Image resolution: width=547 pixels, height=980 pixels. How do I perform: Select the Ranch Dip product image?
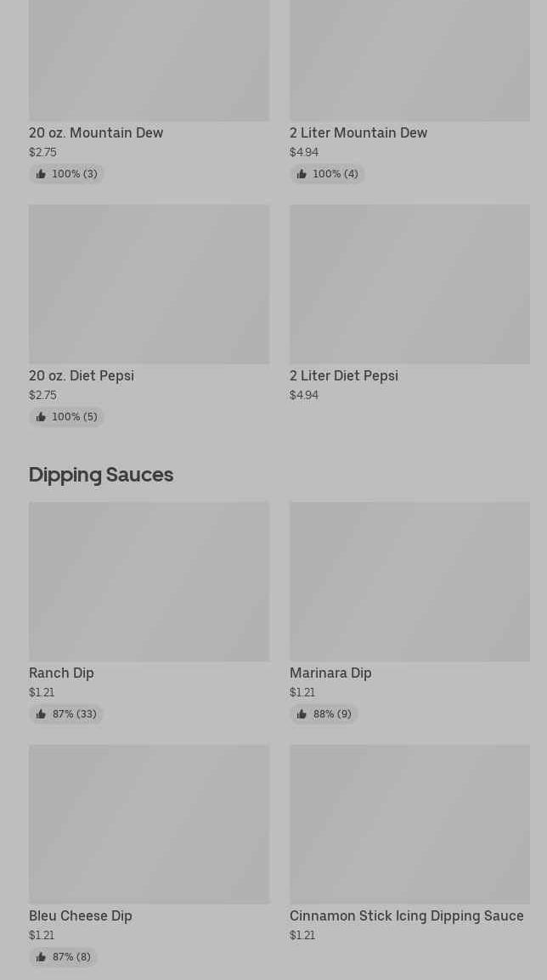tap(149, 581)
